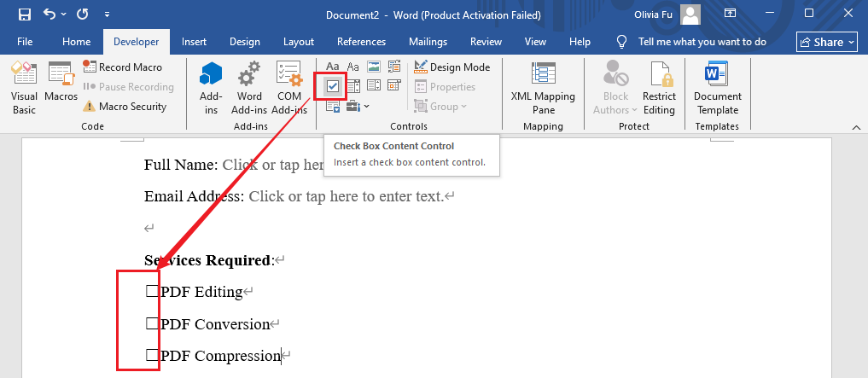Open COM Add-ins dialog
The width and height of the screenshot is (868, 378).
pyautogui.click(x=289, y=87)
